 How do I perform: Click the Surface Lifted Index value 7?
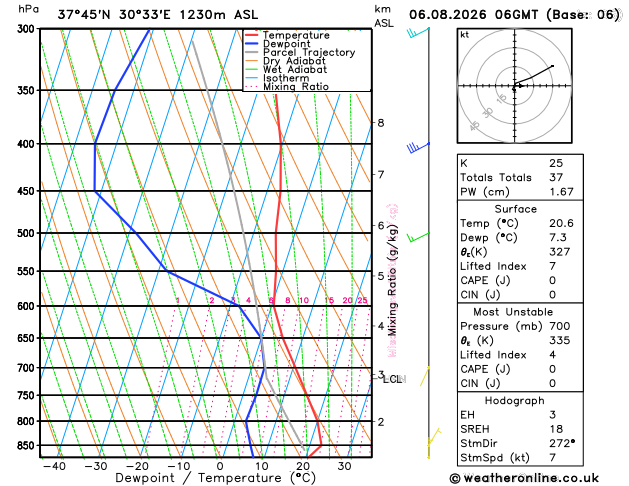pyautogui.click(x=552, y=266)
